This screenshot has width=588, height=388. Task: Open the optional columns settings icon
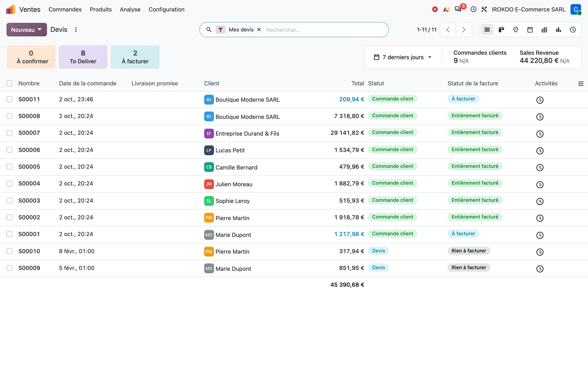coord(581,83)
